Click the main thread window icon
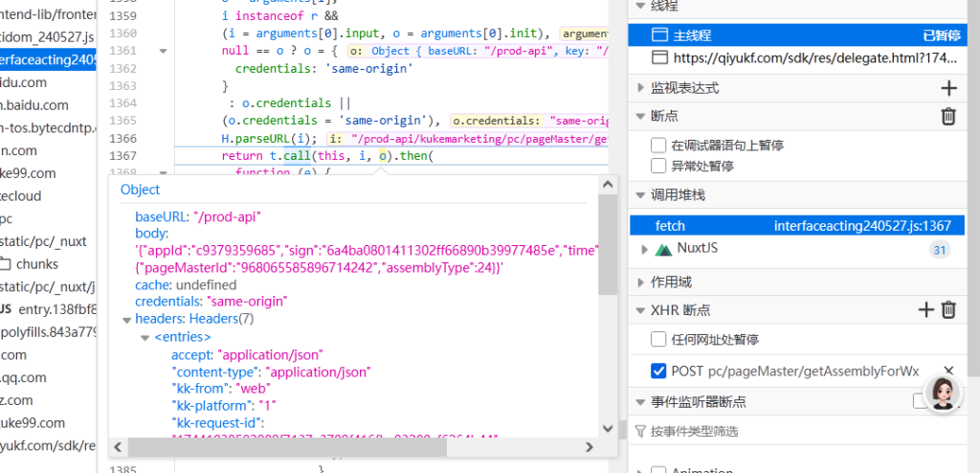The width and height of the screenshot is (980, 473). tap(658, 34)
